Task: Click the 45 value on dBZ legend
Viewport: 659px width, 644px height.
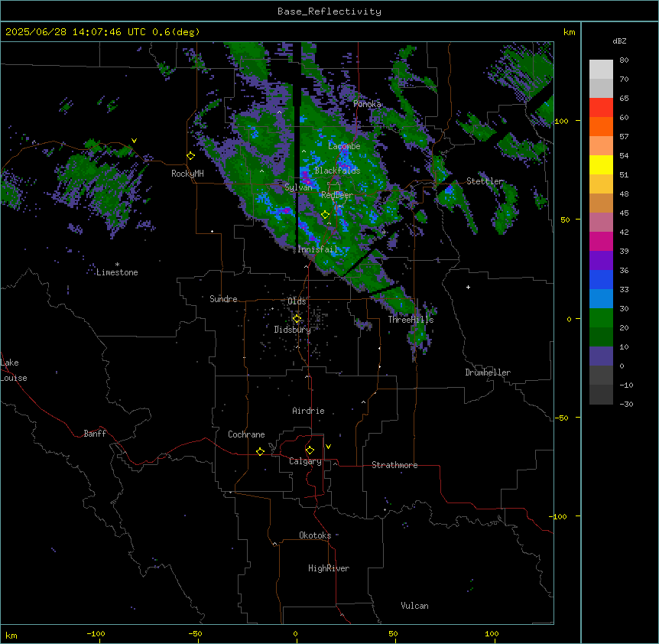Action: (624, 213)
